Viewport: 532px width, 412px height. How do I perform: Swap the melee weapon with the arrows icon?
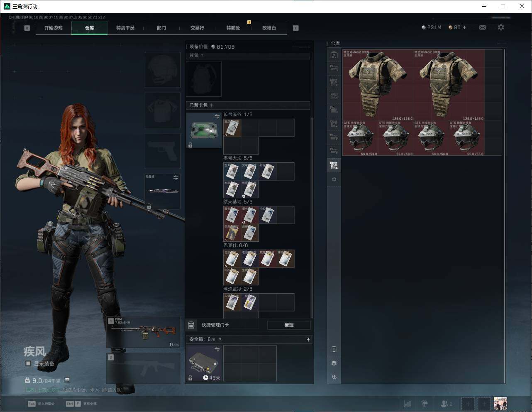(x=176, y=178)
